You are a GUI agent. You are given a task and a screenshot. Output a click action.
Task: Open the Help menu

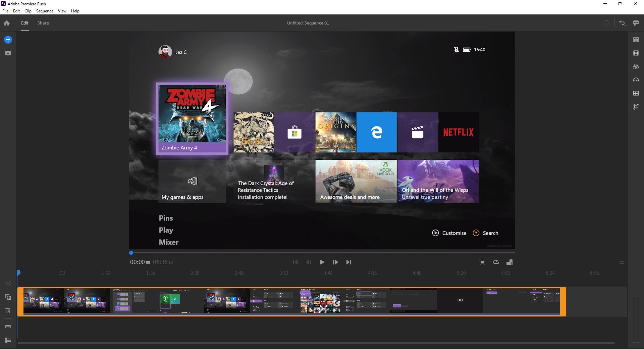(x=75, y=11)
